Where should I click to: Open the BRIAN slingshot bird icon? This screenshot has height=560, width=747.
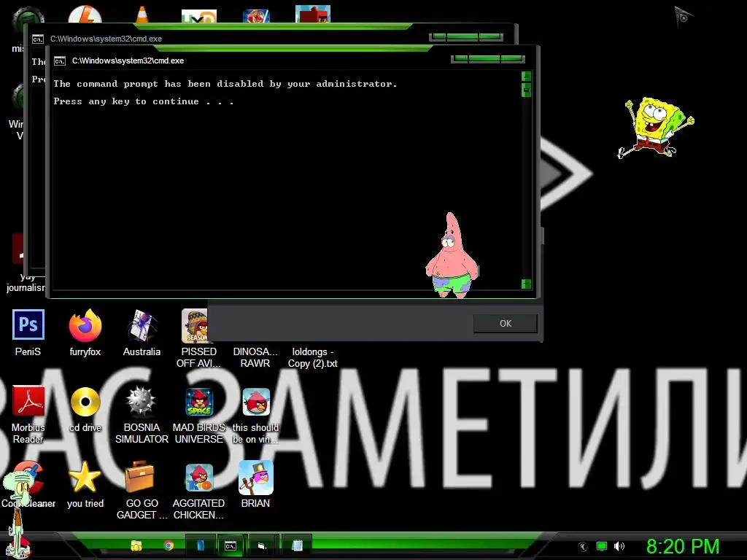click(256, 478)
